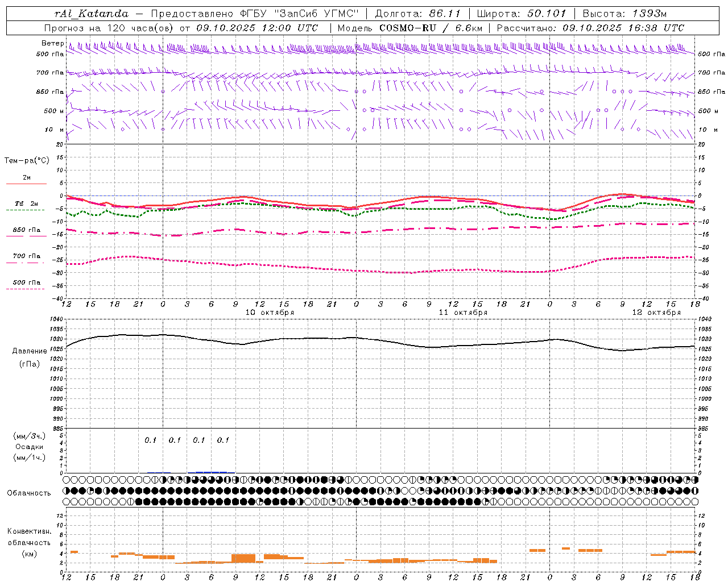Screen dimensions: 728x582
Task: Click the (мм/3ч.) precipitation unit label
Action: (x=30, y=436)
